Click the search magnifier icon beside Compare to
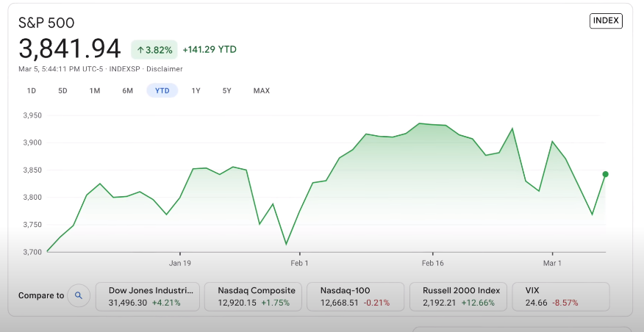The height and width of the screenshot is (332, 644). 79,296
